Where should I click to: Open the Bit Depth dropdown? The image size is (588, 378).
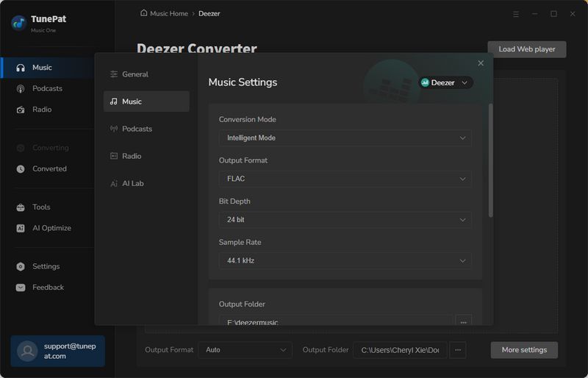coord(345,220)
